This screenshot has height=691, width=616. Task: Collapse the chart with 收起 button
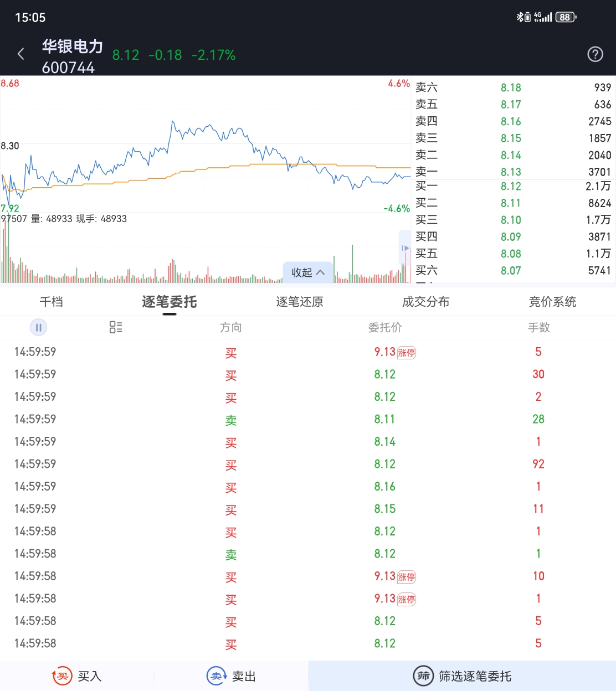click(308, 272)
